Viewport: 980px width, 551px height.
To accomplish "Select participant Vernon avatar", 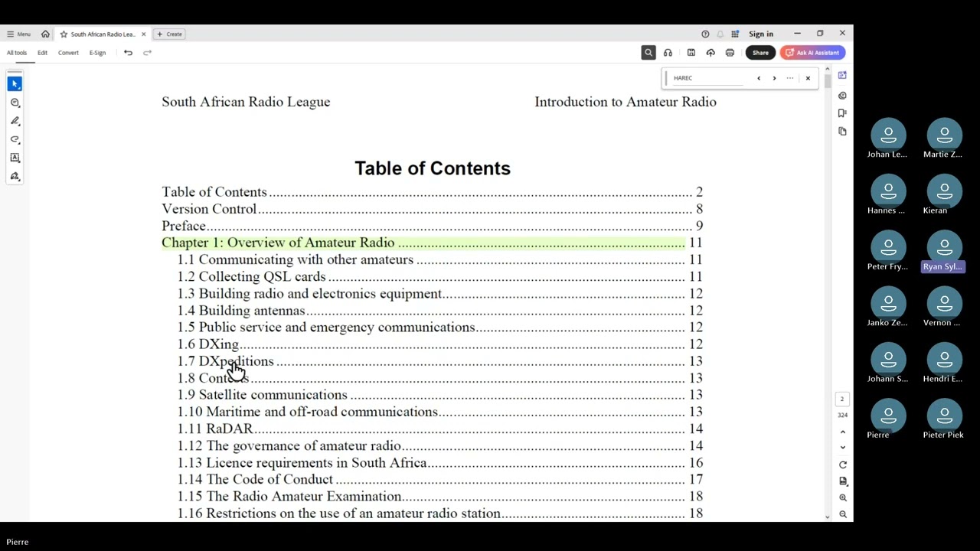I will 944,303.
